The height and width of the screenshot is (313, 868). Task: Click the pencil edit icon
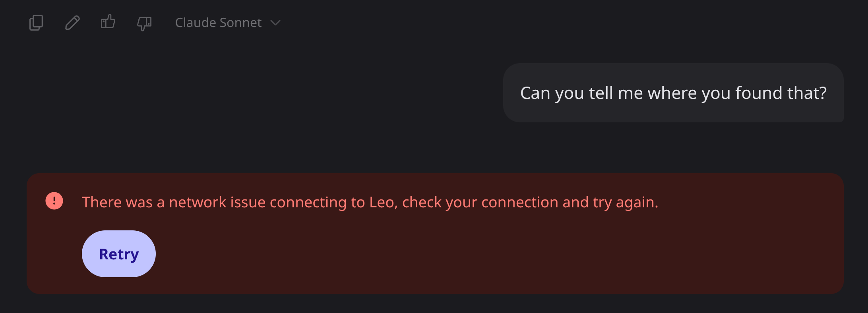click(x=72, y=23)
